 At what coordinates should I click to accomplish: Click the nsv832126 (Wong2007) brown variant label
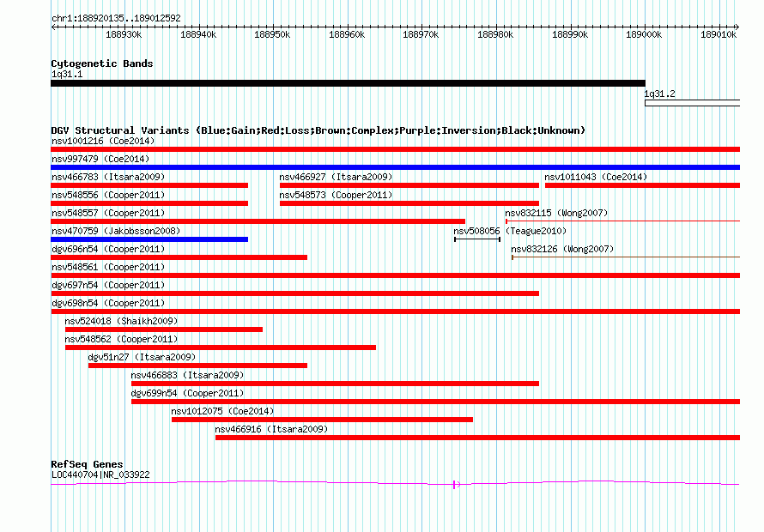tap(562, 249)
